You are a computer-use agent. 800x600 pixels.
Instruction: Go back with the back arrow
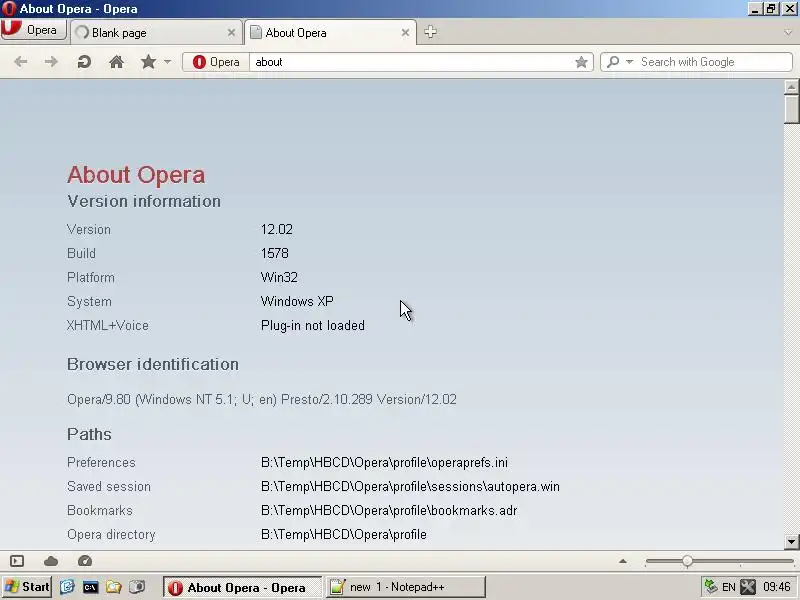[20, 62]
